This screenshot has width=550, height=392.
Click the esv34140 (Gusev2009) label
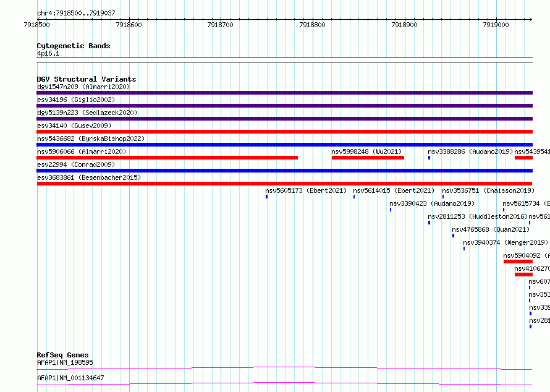[x=74, y=126]
